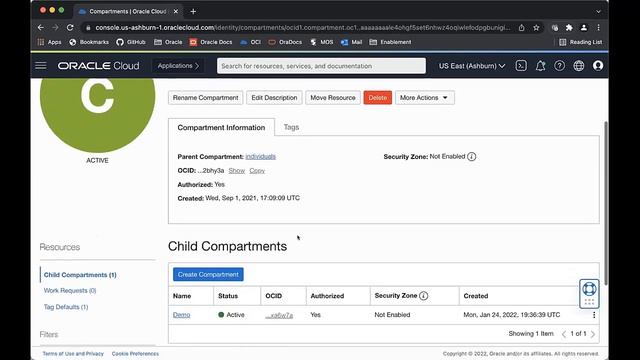This screenshot has width=640, height=360.
Task: Open the Apps bookmarks shortcut
Action: tap(49, 42)
